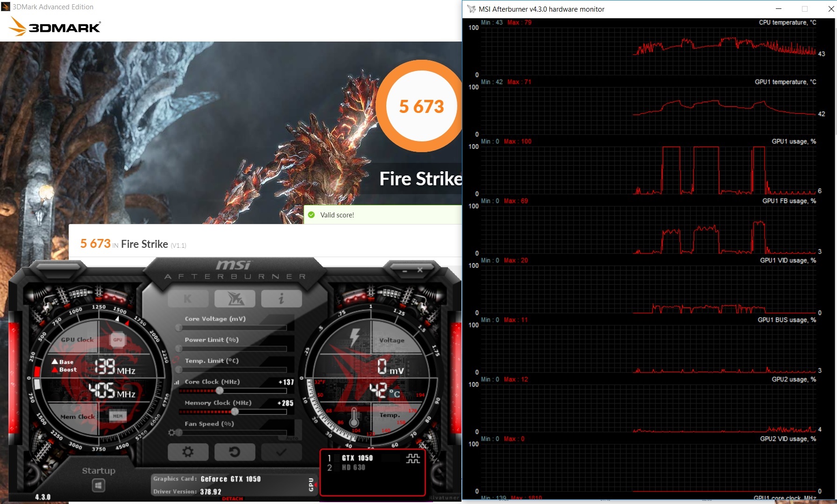Click the GPU1 VID usage graph
The width and height of the screenshot is (837, 504).
pyautogui.click(x=649, y=289)
